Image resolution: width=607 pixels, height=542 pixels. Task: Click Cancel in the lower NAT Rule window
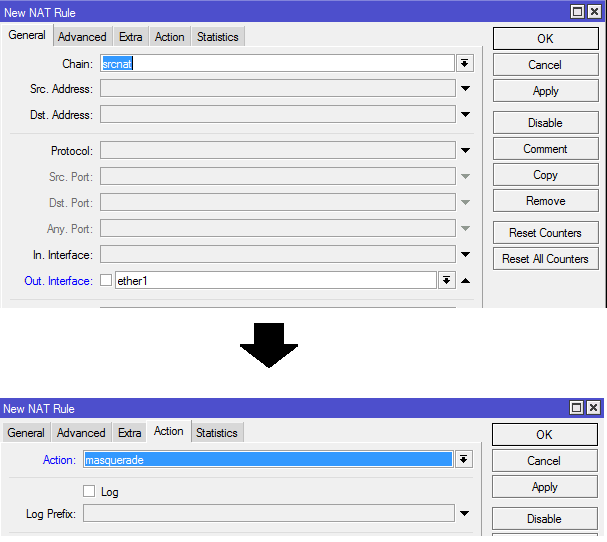545,461
